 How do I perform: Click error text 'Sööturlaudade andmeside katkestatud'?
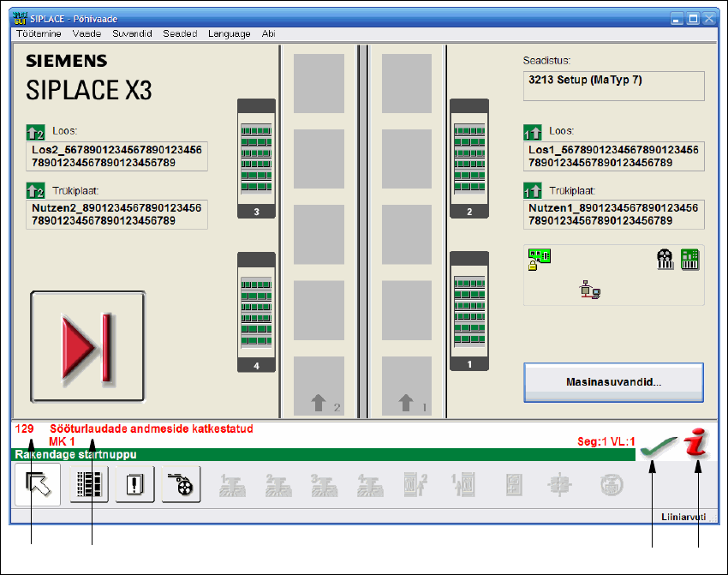click(x=152, y=428)
